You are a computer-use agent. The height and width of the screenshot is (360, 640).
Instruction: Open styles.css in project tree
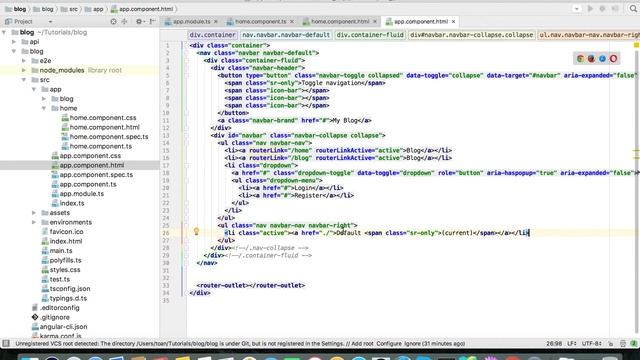coord(65,270)
